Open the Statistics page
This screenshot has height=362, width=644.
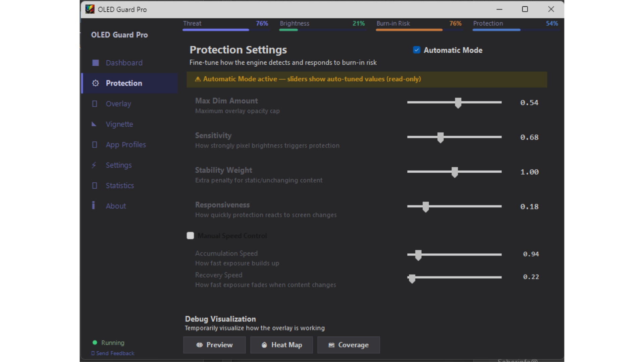coord(120,186)
